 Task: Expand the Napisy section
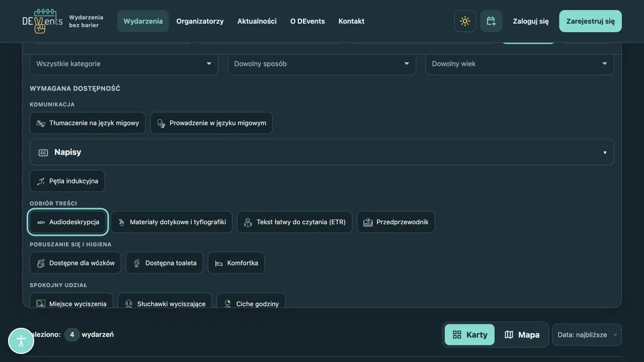tap(322, 152)
